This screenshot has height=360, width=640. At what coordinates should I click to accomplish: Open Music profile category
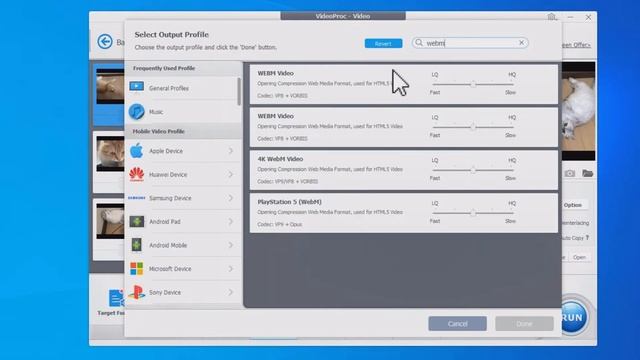182,111
